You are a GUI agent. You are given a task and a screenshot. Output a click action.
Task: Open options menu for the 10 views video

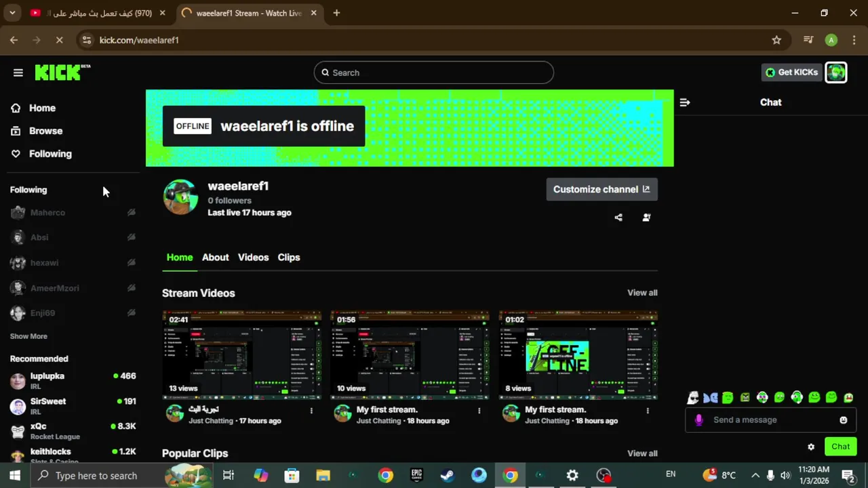coord(479,411)
